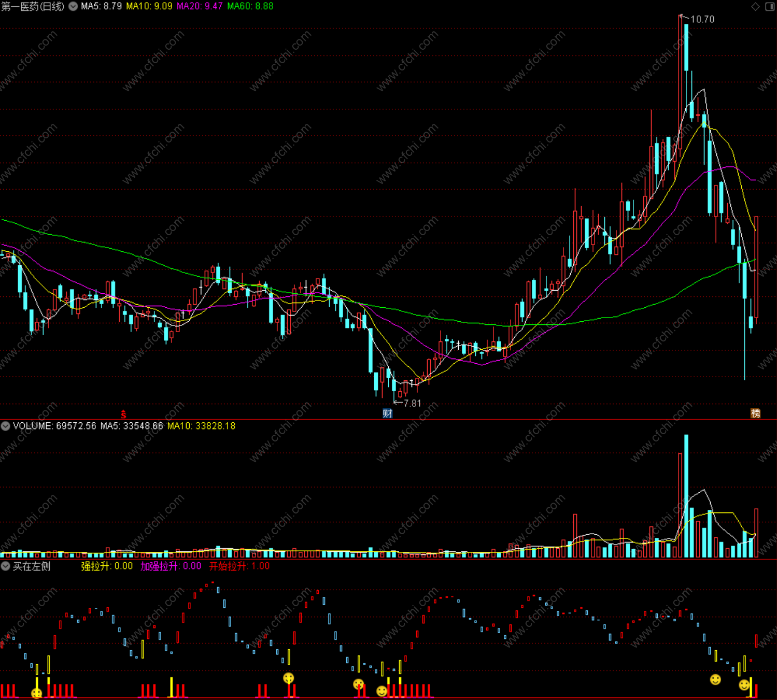This screenshot has height=700, width=777.
Task: Expand the dropdown next to 第一医药(日线)
Action: click(74, 6)
